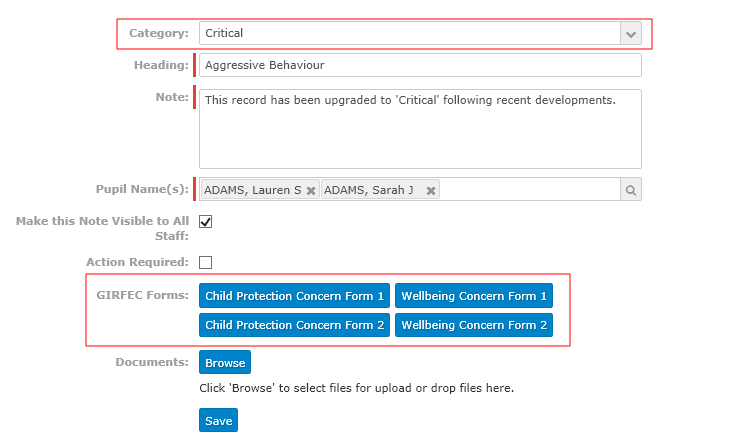The image size is (756, 443).
Task: Open Child Protection Concern Form 1
Action: pos(294,295)
